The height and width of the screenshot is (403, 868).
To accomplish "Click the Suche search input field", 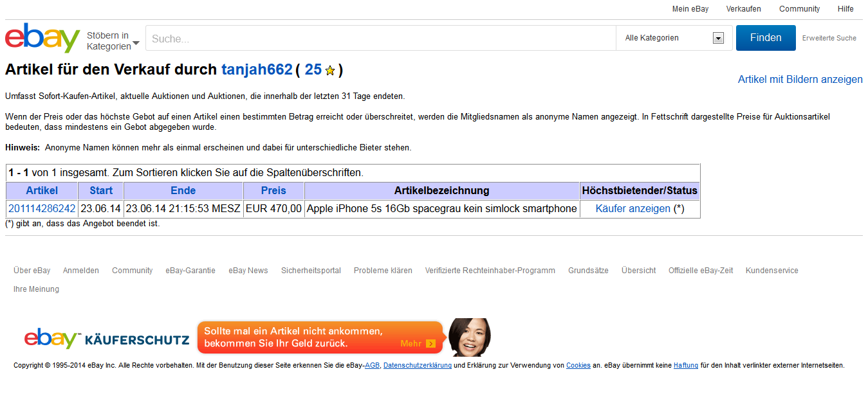I will pyautogui.click(x=381, y=38).
